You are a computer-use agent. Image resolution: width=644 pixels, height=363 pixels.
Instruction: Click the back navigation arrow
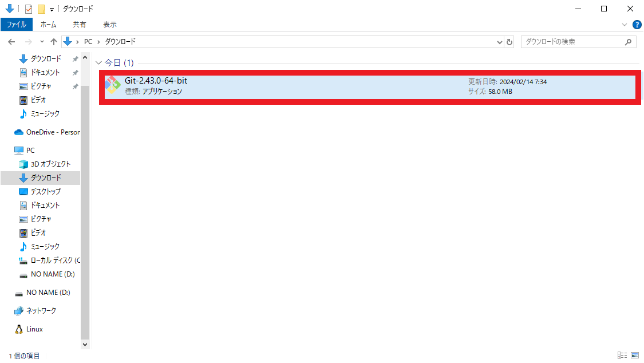(11, 41)
